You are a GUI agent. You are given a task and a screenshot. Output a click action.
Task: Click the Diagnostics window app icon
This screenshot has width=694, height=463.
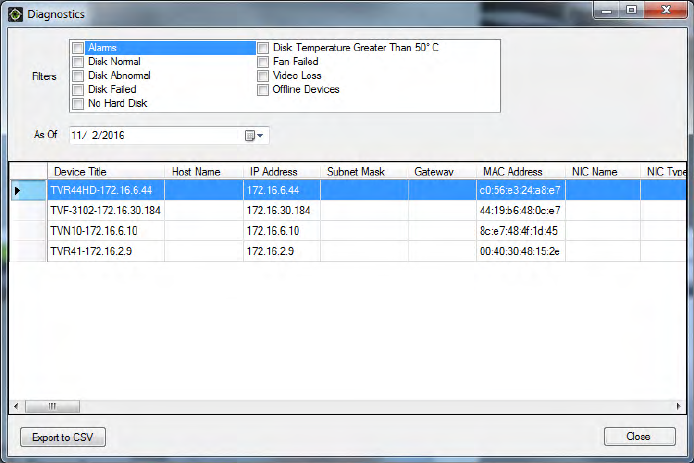click(x=15, y=14)
